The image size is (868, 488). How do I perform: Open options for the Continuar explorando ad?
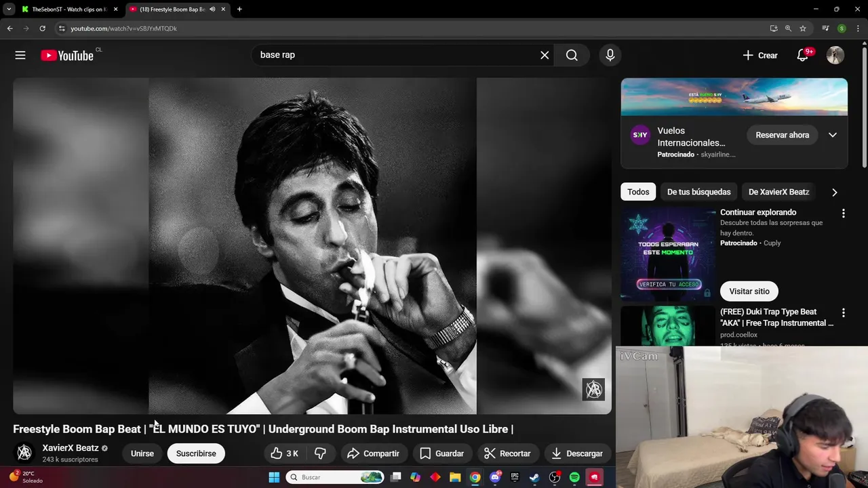(x=844, y=213)
